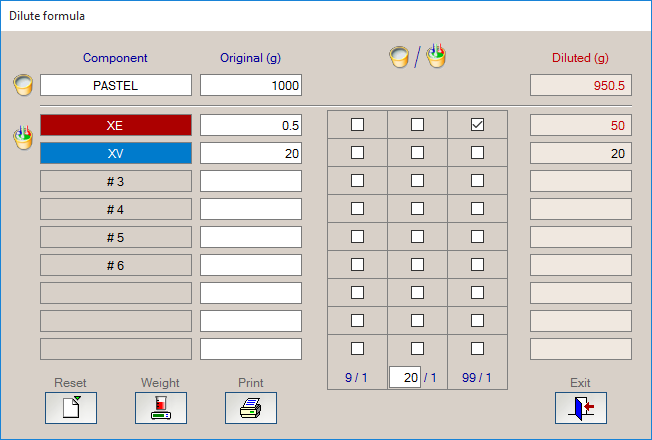The width and height of the screenshot is (652, 440).
Task: Click the Print printer icon button
Action: click(x=251, y=408)
